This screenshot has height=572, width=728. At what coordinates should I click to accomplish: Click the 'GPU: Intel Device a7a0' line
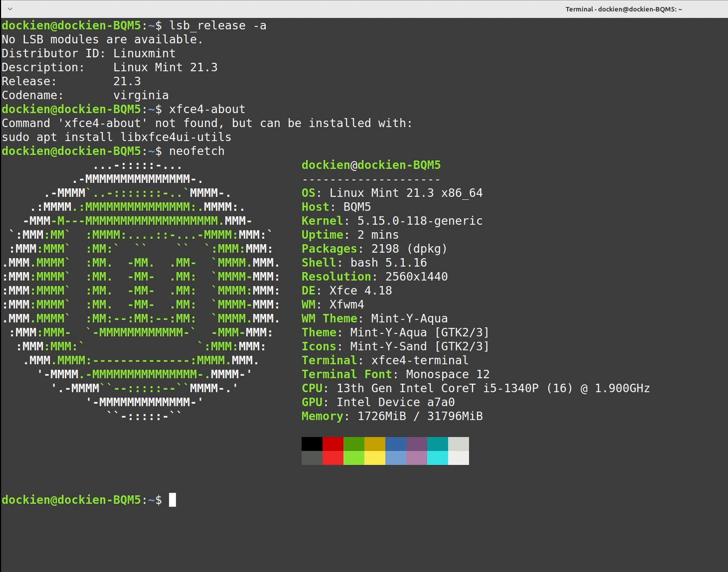point(378,403)
